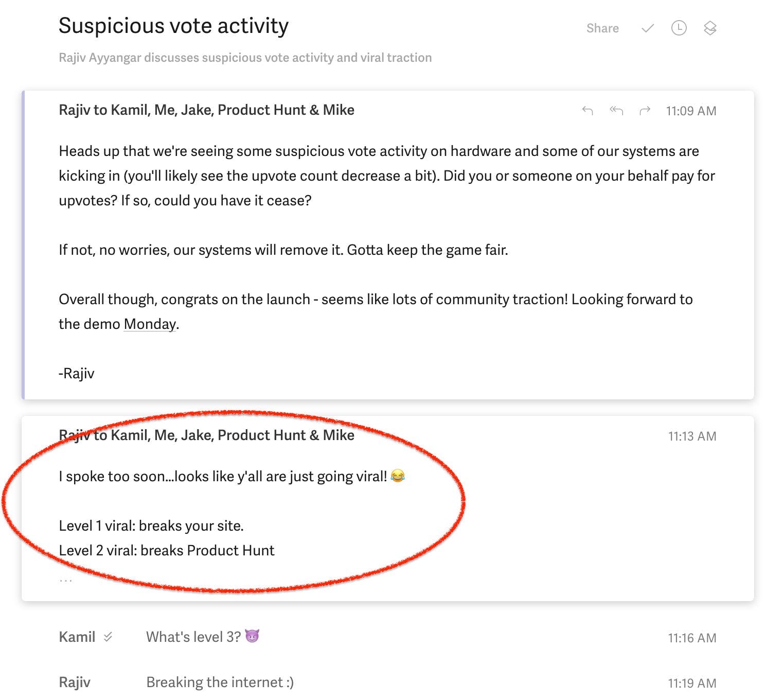Reply all using double-arrow icon

[x=616, y=110]
